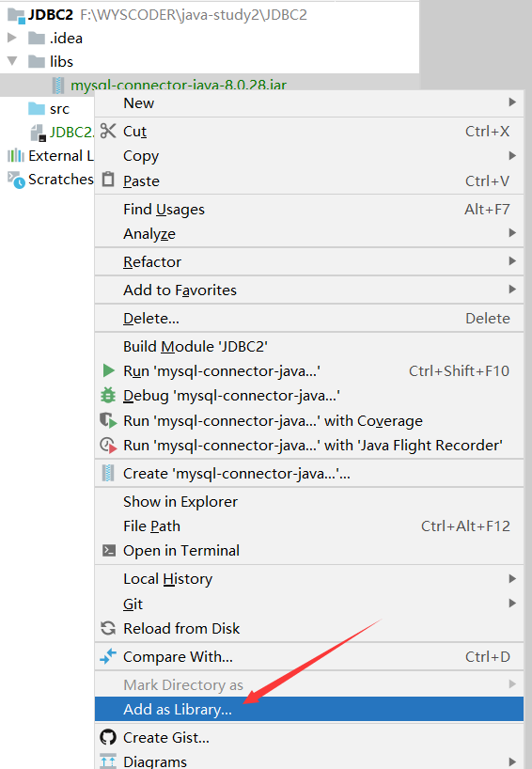
Task: Click the Open in Terminal icon
Action: (x=108, y=551)
